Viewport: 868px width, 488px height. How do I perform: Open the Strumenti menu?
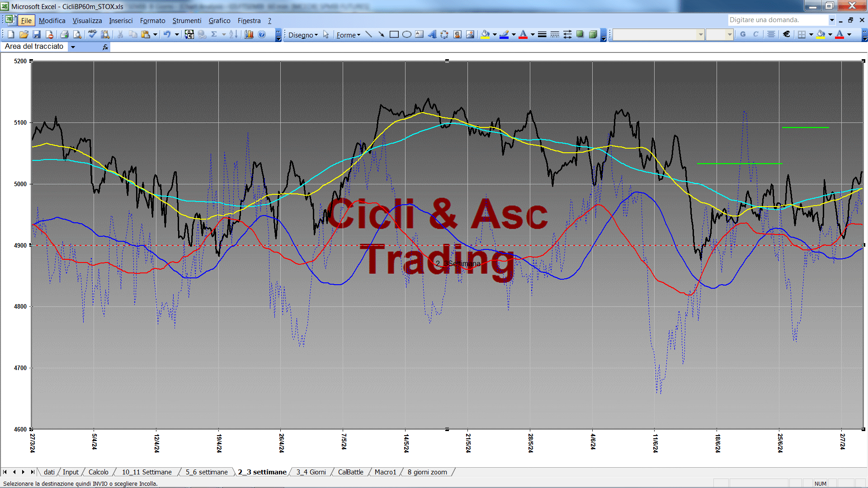[x=187, y=21]
